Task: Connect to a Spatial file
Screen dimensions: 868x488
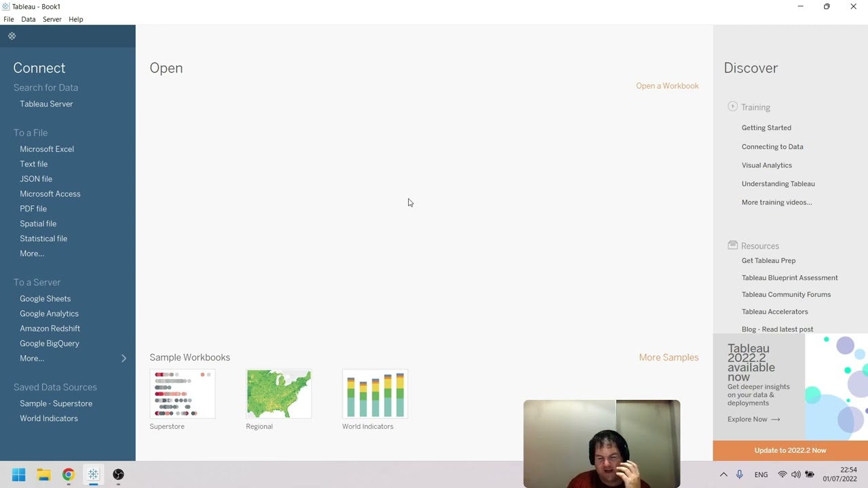Action: tap(38, 224)
